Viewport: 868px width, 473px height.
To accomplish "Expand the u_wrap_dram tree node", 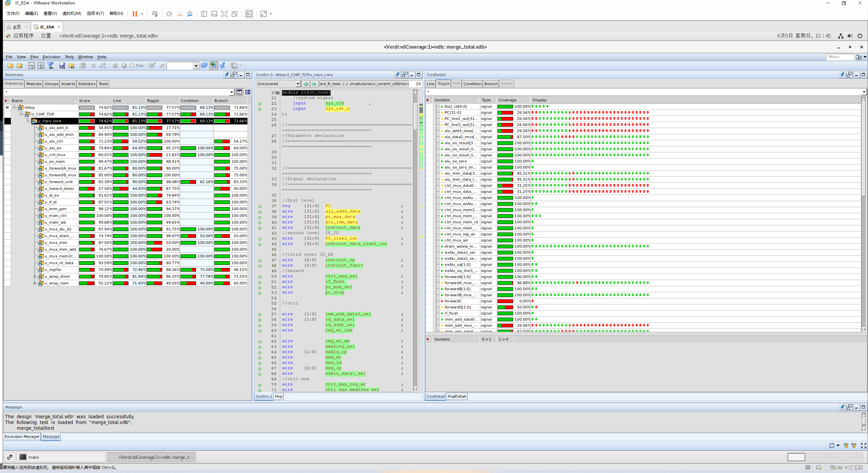I will [34, 276].
